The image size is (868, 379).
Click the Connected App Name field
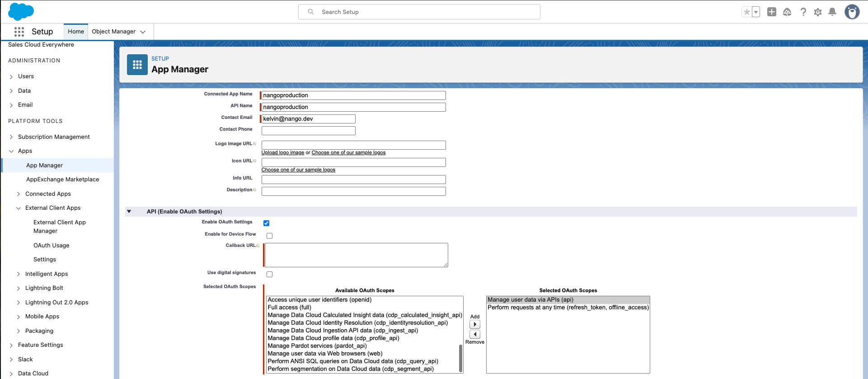(x=353, y=95)
